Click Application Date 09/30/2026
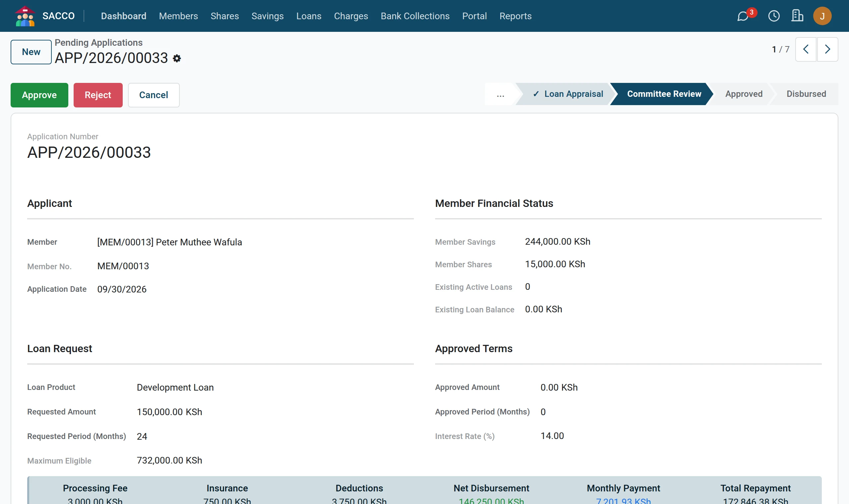849x504 pixels. click(x=122, y=289)
